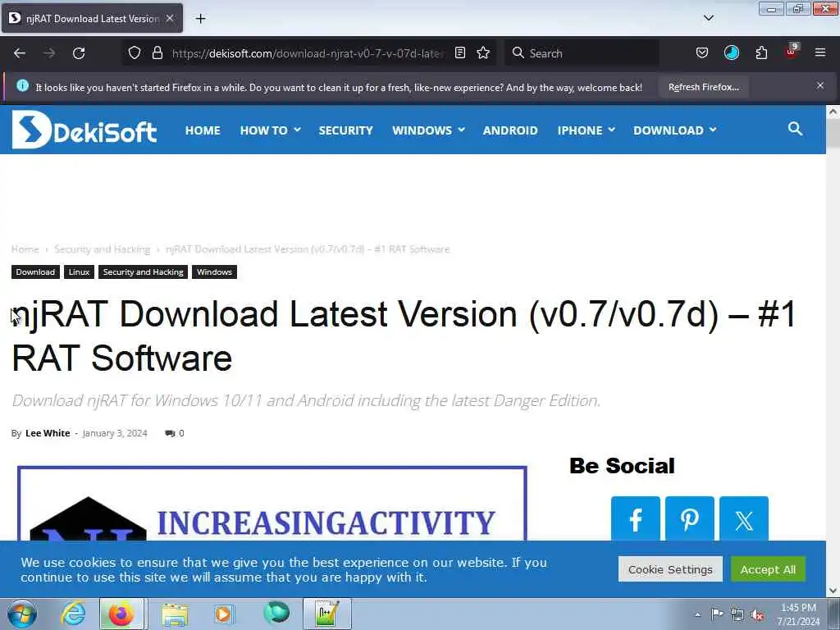This screenshot has height=630, width=840.
Task: Open the Firefox account avatar icon
Action: coord(731,52)
